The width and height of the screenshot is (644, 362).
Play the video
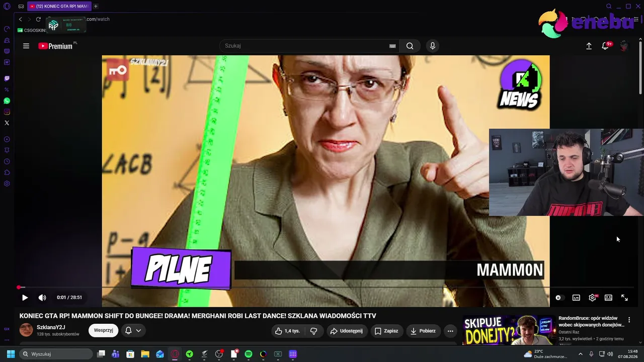point(25,298)
